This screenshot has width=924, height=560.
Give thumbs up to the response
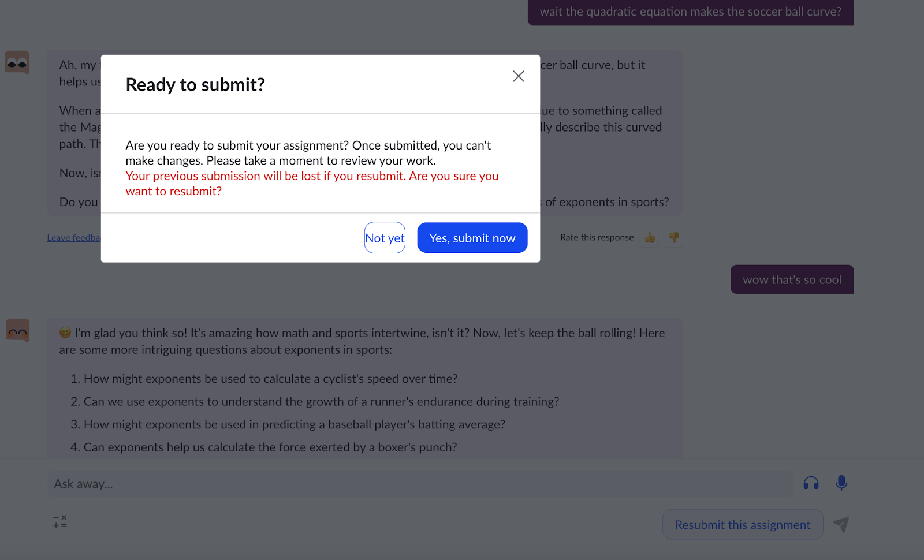pos(650,237)
